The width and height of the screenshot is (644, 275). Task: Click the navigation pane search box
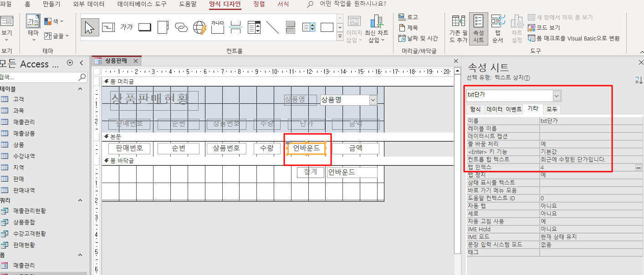point(39,77)
